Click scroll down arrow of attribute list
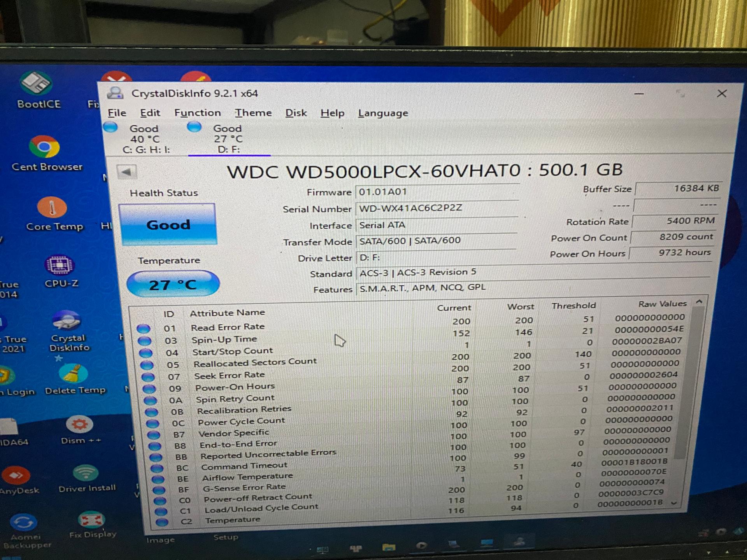Viewport: 747px width, 560px height. point(674,503)
